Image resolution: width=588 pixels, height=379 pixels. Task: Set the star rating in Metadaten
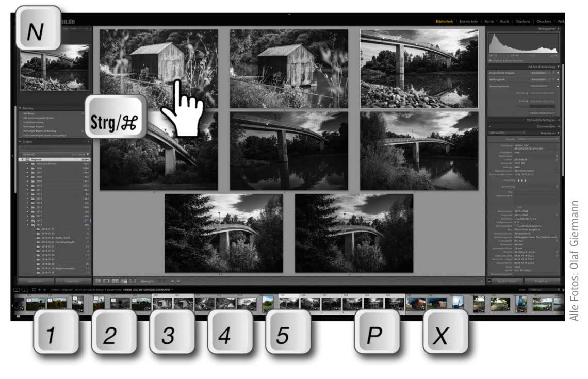coord(522,180)
